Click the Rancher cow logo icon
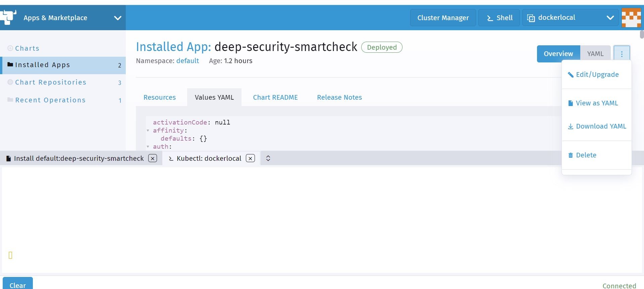Screen dimensions: 644x289 click(x=8, y=17)
